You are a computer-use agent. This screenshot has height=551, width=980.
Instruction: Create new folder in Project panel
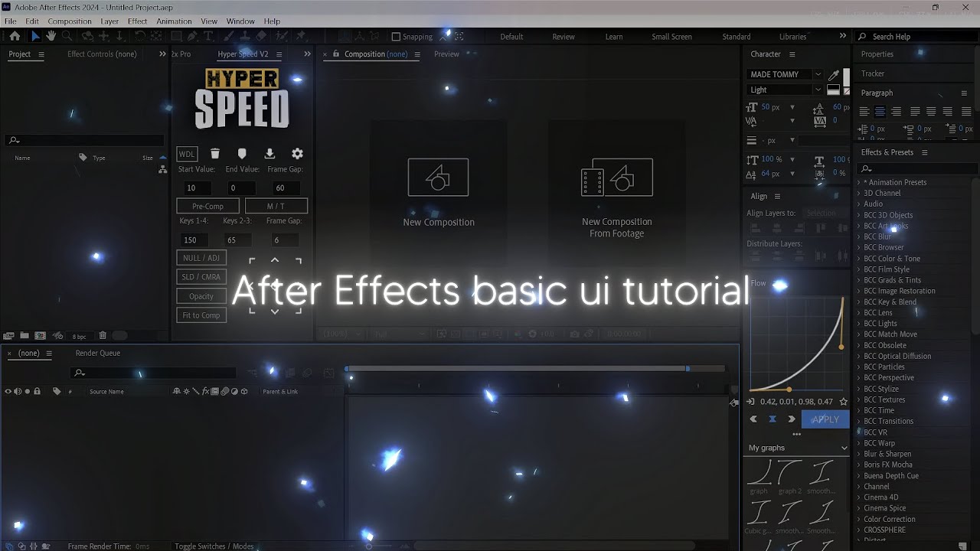pos(24,336)
